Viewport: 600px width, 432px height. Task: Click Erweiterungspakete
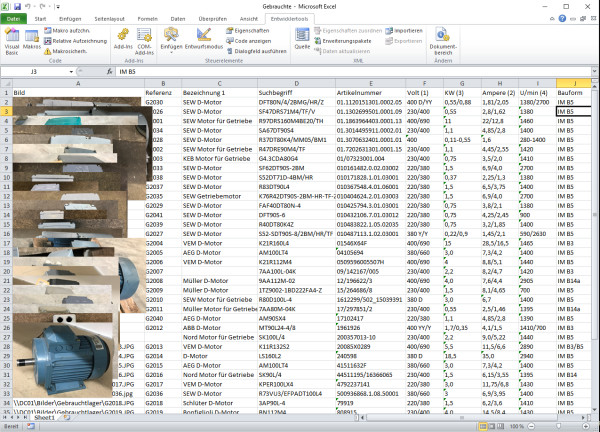(x=342, y=41)
